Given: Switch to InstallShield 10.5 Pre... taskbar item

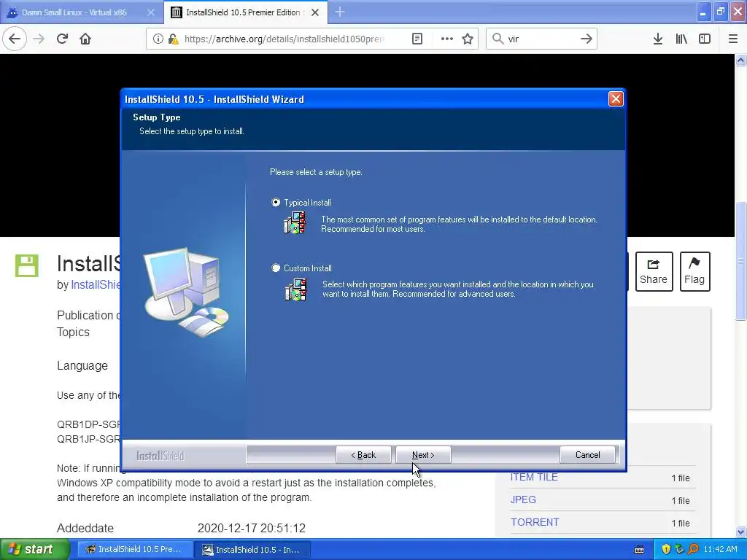Looking at the screenshot, I should click(x=134, y=549).
